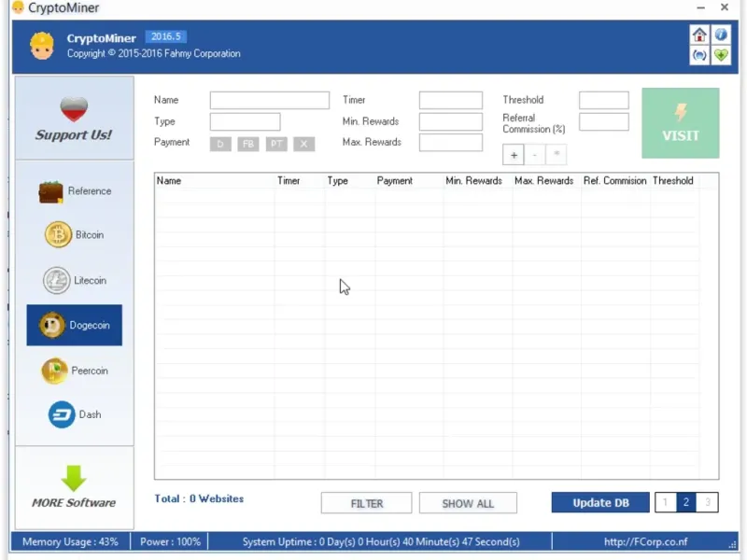Click the 2016.5 version badge

(166, 36)
